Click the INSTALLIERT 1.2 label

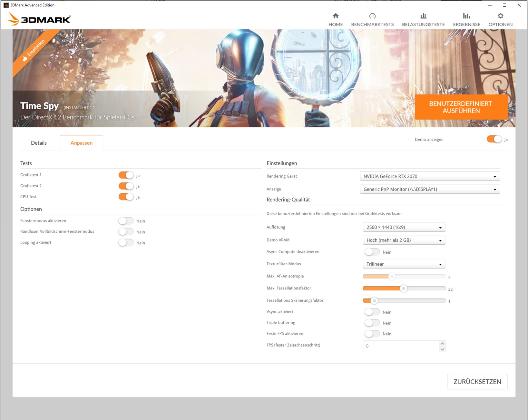80,108
